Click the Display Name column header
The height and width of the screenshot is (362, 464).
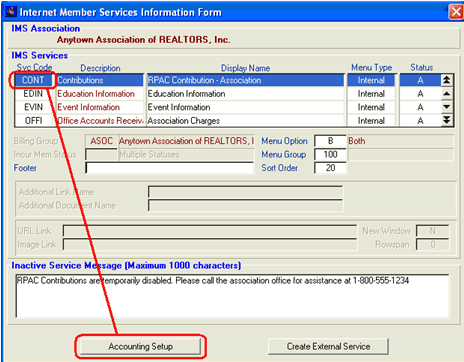click(245, 68)
